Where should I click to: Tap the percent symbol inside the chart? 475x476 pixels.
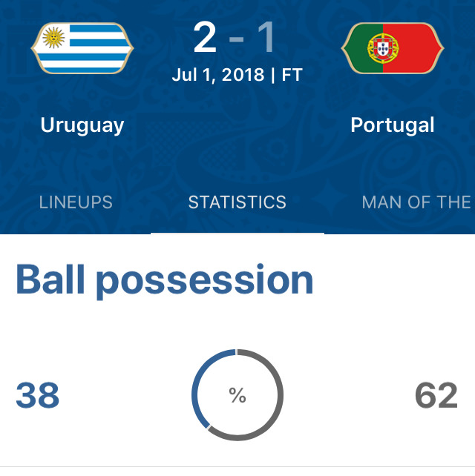237,395
